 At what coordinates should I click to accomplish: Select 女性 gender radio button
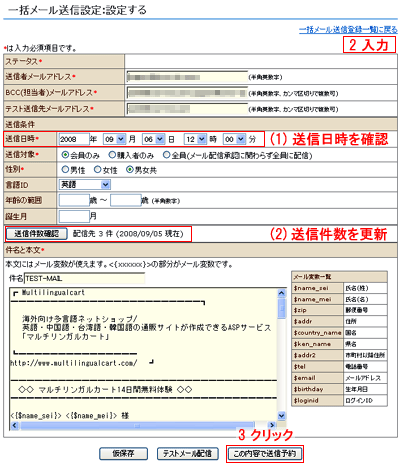[97, 170]
